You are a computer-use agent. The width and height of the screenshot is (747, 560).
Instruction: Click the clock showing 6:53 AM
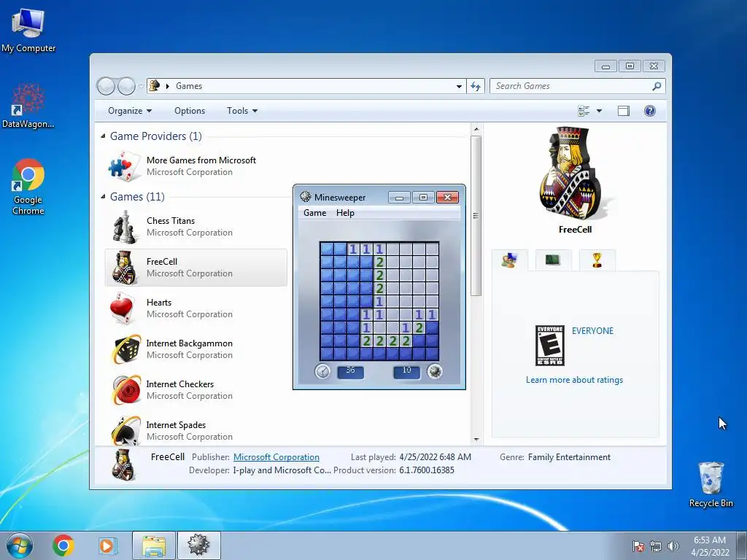tap(710, 540)
